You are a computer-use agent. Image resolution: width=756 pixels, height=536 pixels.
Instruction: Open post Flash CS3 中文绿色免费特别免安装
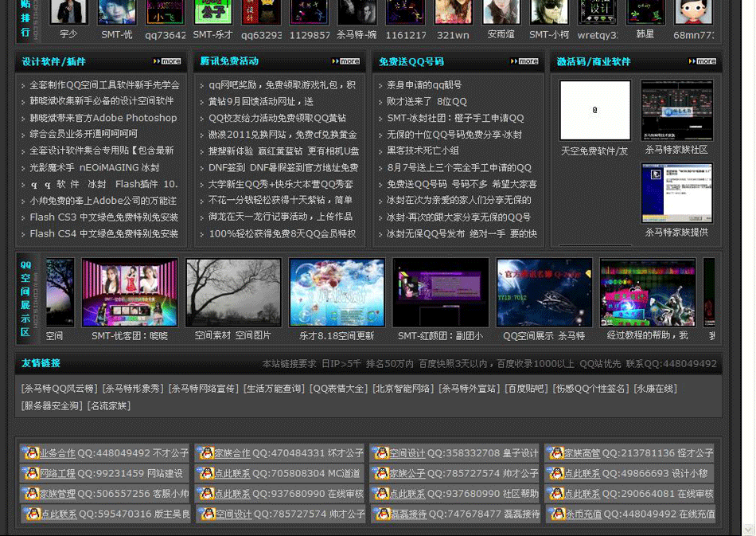(103, 217)
